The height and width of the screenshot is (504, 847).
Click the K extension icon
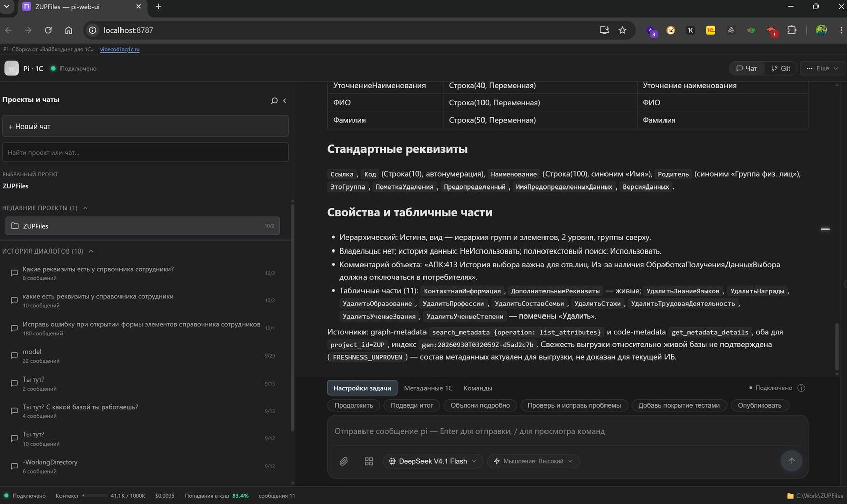690,30
